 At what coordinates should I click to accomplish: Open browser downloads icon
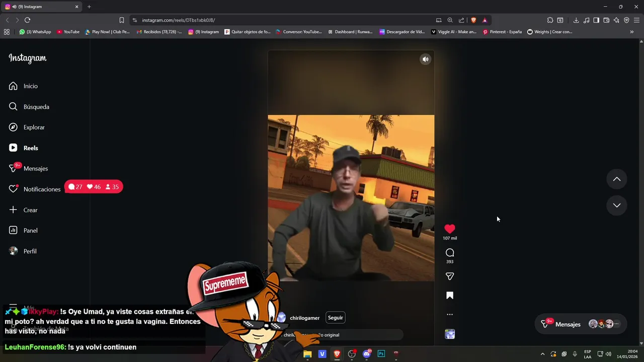(x=576, y=20)
